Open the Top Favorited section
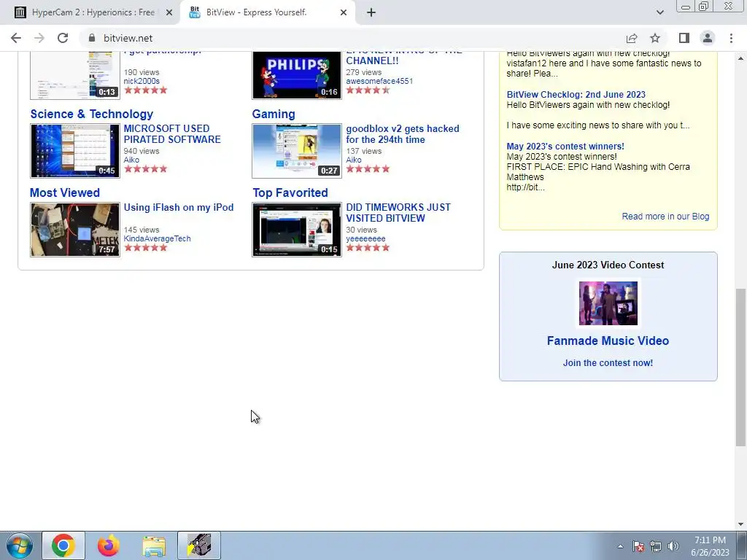 tap(290, 192)
